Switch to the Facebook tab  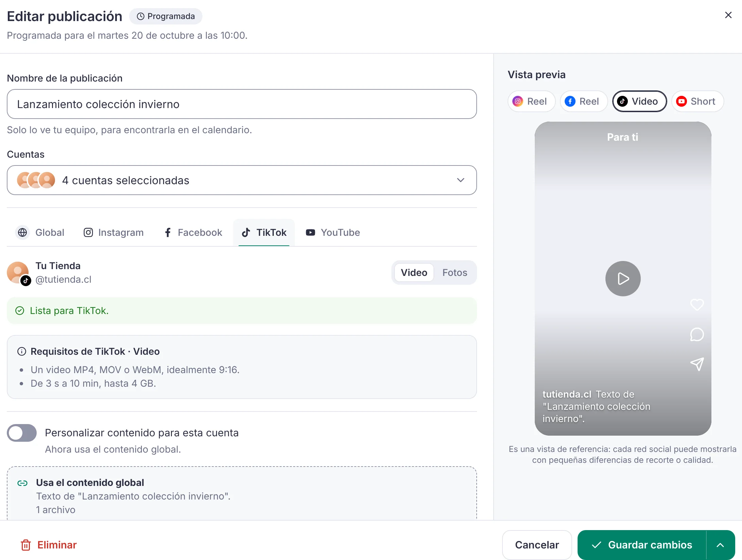tap(193, 232)
